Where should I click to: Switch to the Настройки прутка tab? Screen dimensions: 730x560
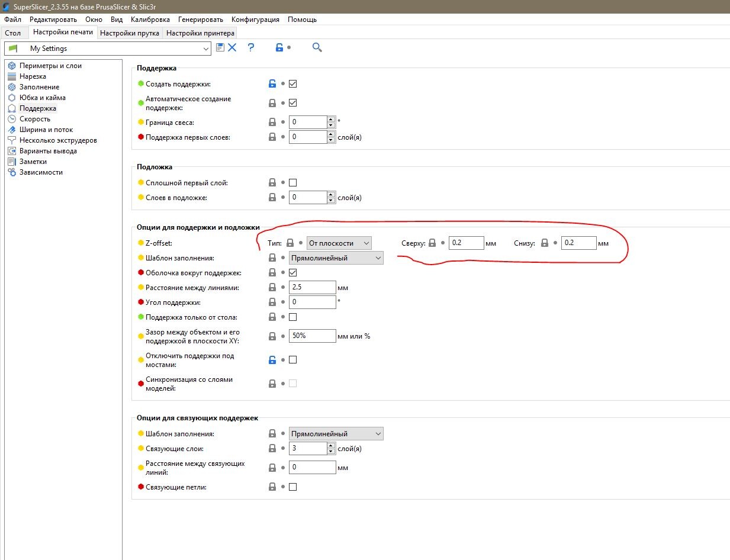coord(130,33)
